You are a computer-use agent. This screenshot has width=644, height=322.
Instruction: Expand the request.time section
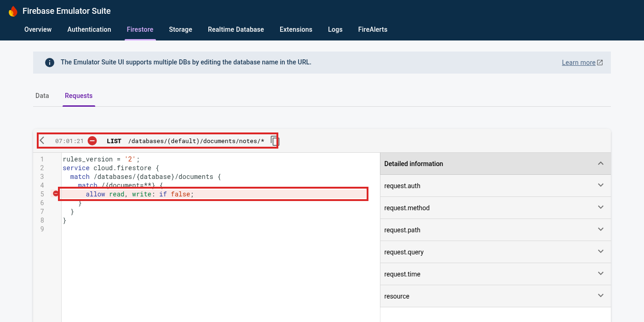pyautogui.click(x=495, y=274)
